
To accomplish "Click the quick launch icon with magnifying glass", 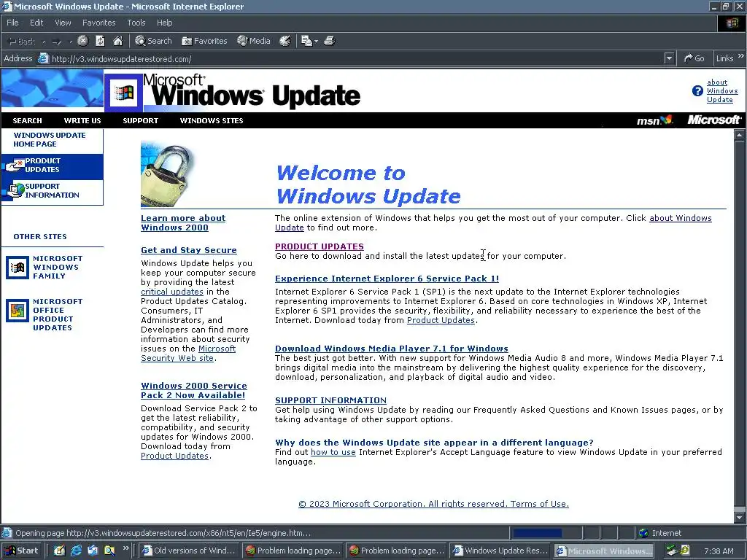I will coord(109,551).
